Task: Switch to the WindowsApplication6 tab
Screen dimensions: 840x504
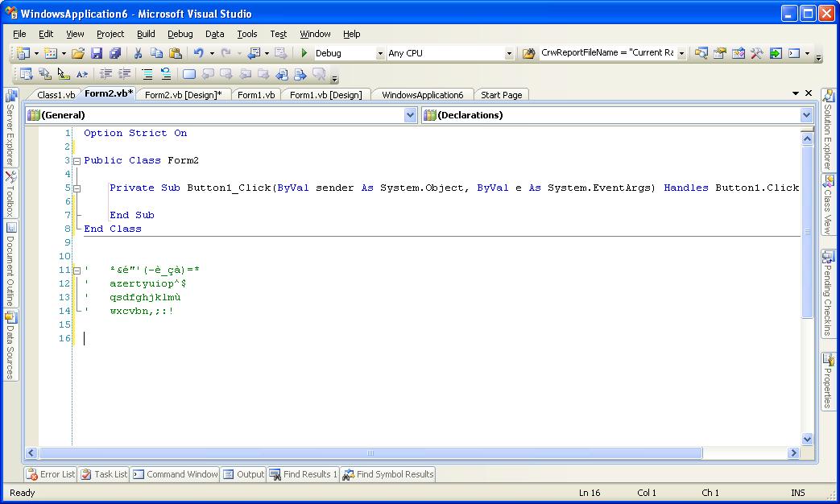Action: coord(422,95)
